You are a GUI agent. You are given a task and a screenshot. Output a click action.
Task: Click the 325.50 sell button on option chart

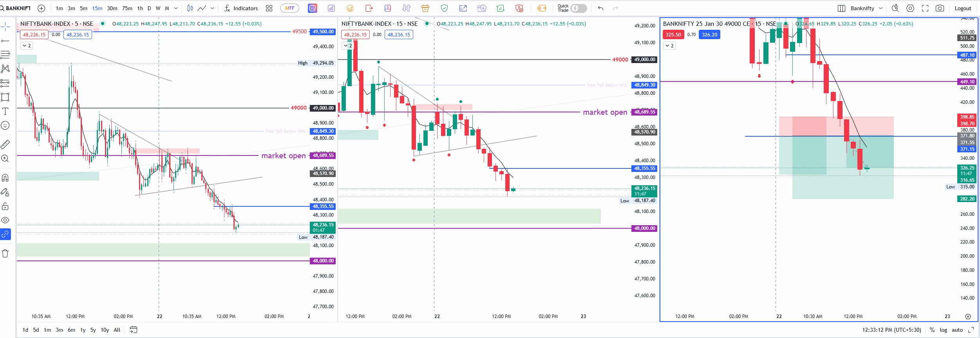click(673, 34)
